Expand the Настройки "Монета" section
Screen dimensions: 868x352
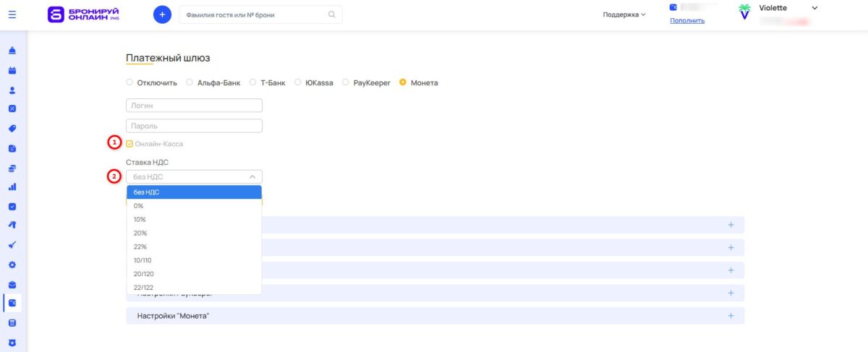point(435,316)
